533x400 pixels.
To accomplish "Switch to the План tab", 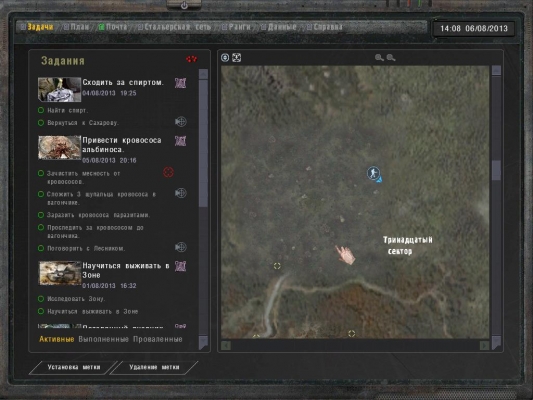I will (80, 27).
